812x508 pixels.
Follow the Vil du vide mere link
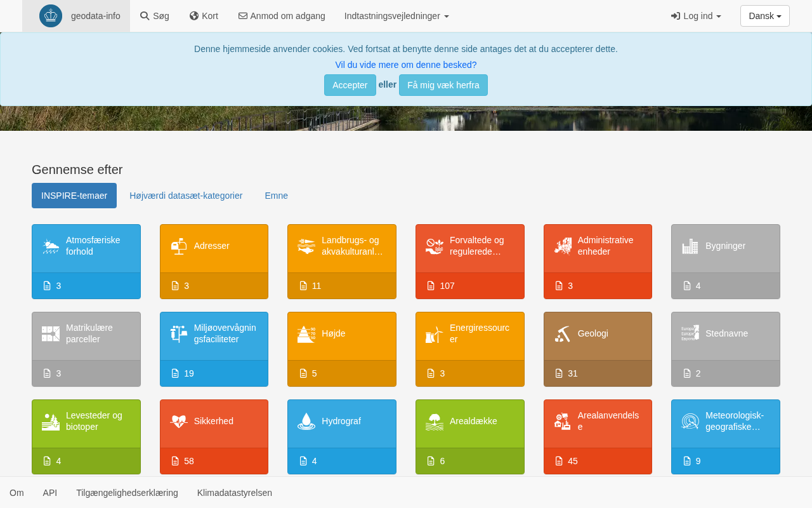click(406, 65)
